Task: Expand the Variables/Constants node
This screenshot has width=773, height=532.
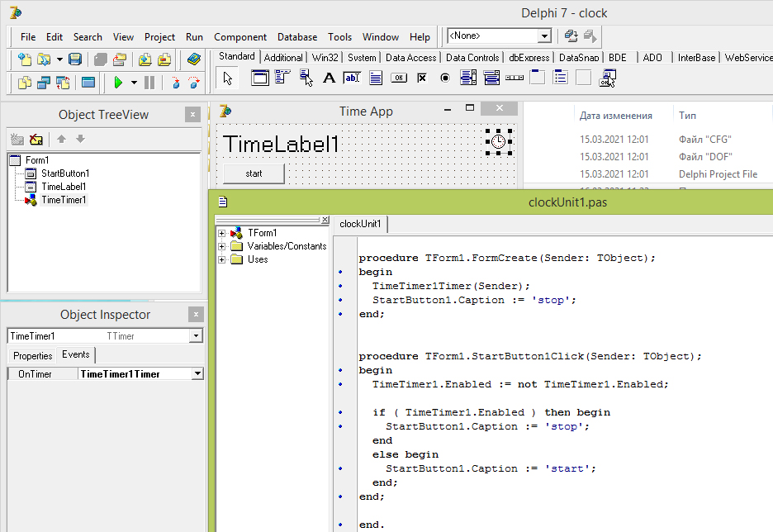Action: [222, 246]
